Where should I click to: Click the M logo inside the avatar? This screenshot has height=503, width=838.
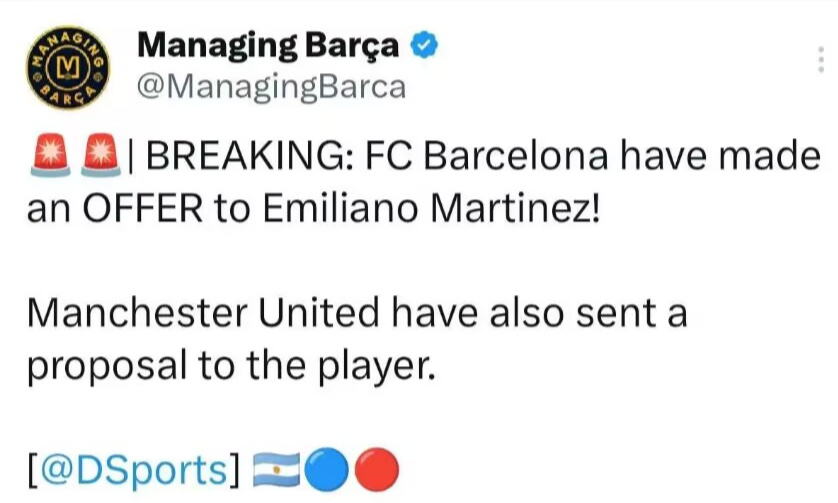coord(68,67)
